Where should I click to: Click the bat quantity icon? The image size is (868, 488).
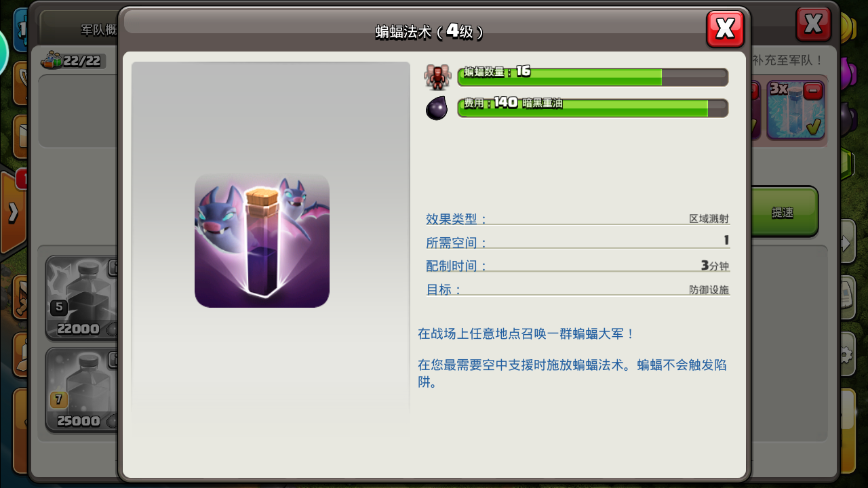pos(437,77)
